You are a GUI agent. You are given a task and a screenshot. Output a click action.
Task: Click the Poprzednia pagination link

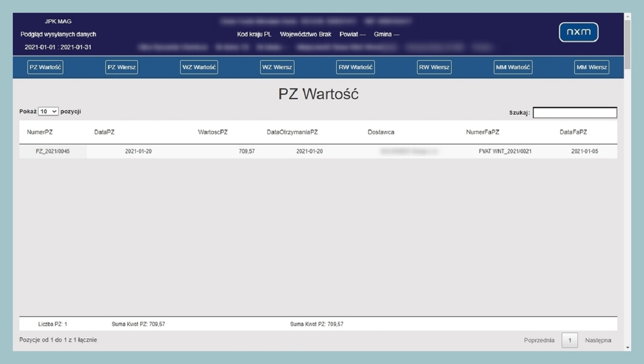click(x=539, y=340)
